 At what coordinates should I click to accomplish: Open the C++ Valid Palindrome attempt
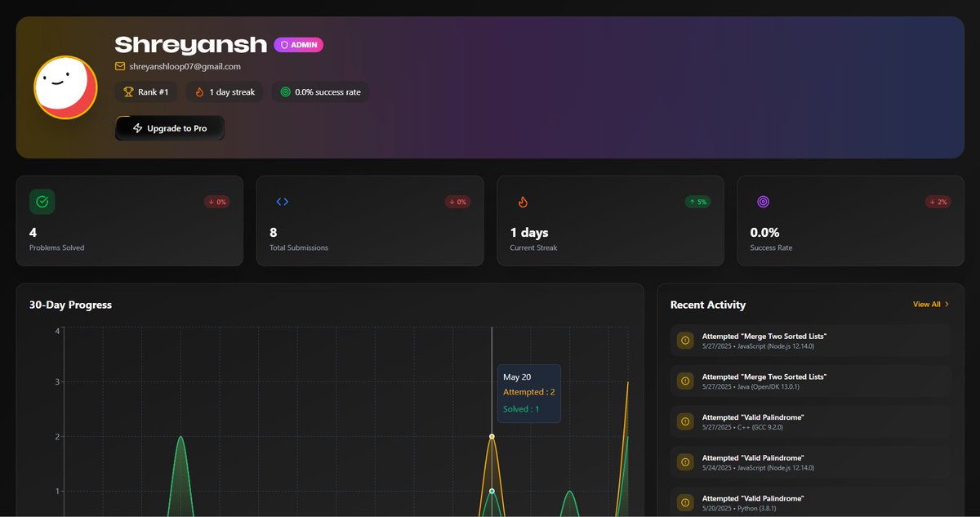pos(810,421)
